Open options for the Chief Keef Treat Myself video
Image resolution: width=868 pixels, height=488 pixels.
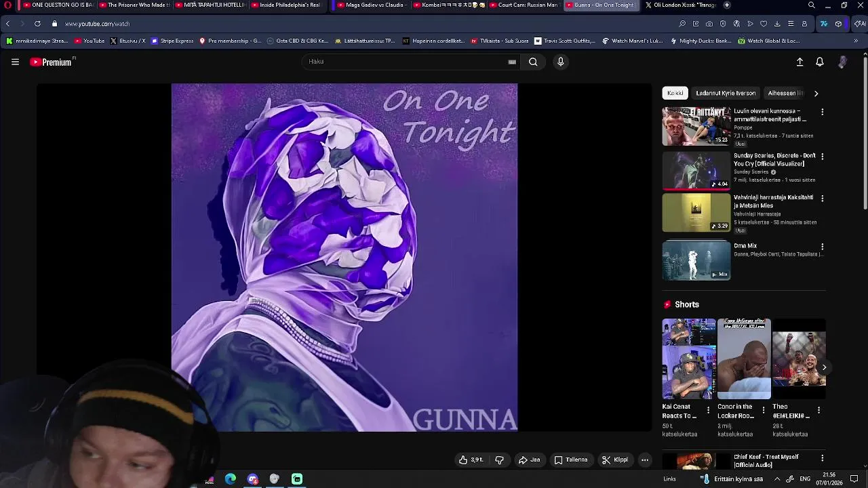point(823,458)
